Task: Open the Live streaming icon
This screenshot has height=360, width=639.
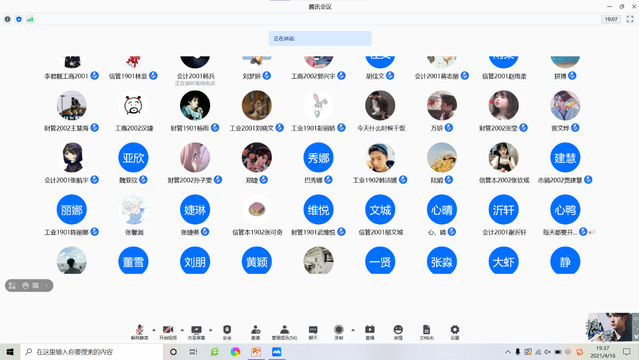Action: (370, 332)
